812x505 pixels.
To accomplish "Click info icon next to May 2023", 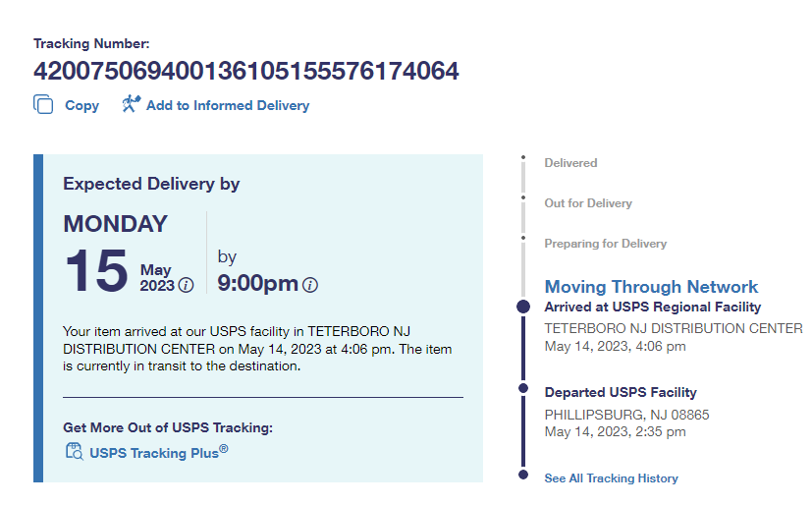I will click(186, 285).
